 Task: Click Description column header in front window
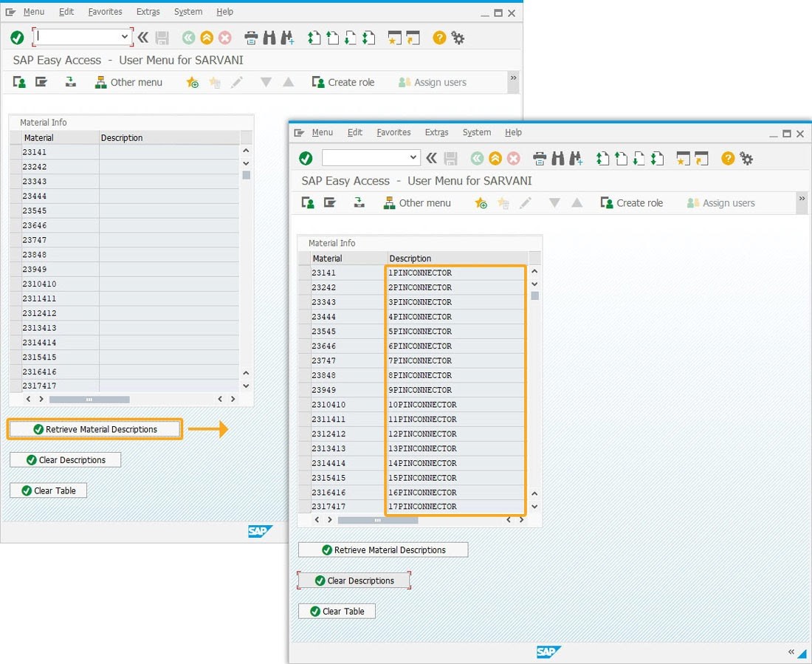tap(457, 258)
